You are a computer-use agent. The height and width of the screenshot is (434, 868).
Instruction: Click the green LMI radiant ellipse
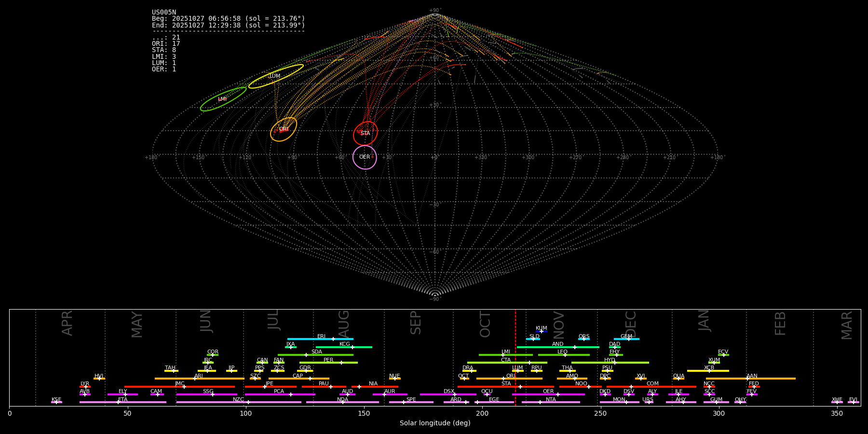point(223,99)
